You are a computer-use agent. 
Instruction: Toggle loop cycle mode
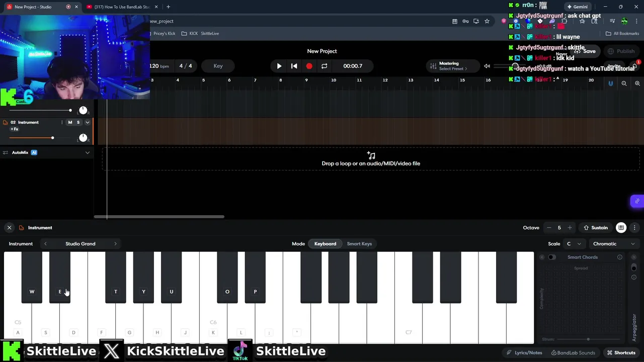(x=324, y=66)
